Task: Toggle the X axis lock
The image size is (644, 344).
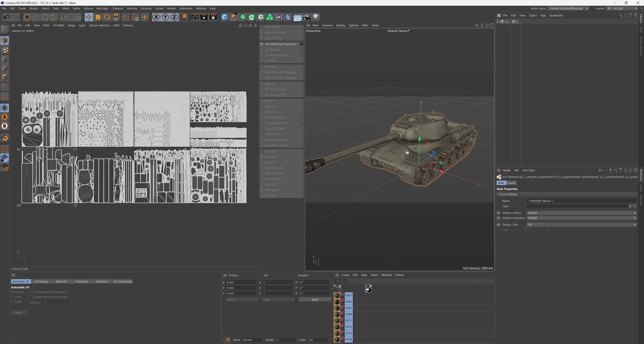Action: (x=156, y=17)
